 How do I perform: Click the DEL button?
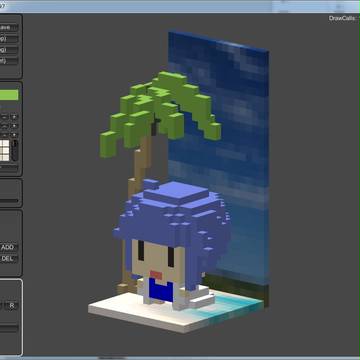(x=8, y=259)
